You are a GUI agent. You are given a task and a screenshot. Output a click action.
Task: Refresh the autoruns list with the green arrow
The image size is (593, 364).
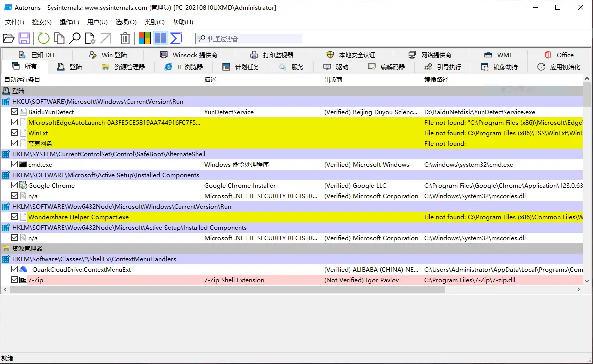(x=44, y=38)
